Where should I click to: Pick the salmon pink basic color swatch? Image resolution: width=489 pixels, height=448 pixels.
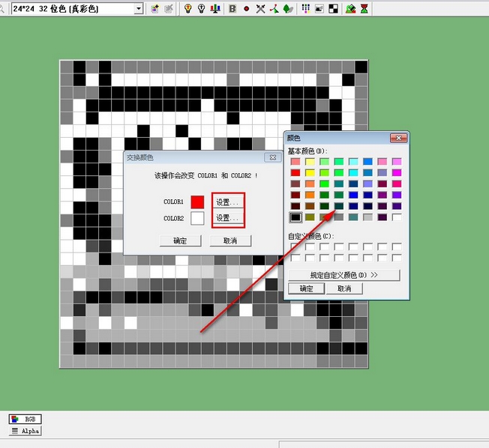295,161
